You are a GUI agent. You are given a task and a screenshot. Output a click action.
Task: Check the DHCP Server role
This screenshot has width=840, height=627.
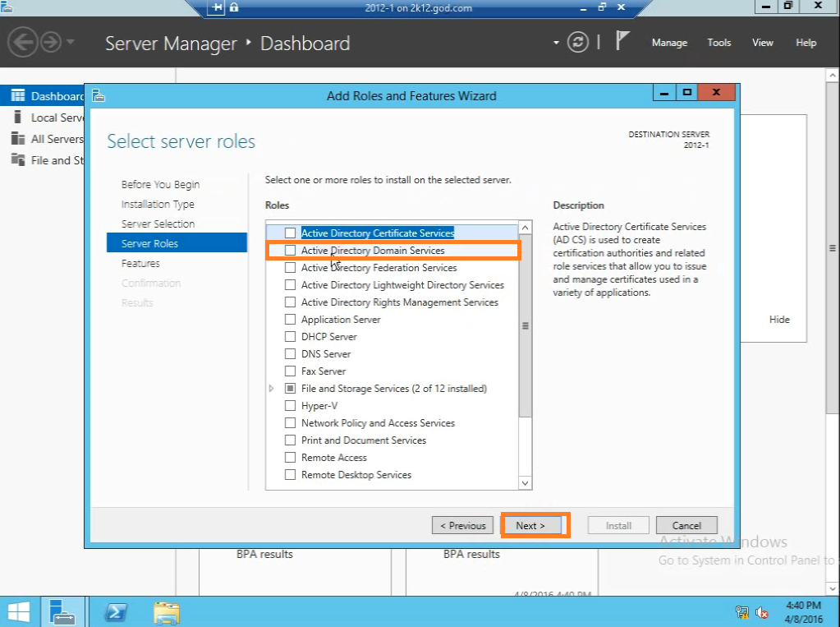pyautogui.click(x=291, y=337)
